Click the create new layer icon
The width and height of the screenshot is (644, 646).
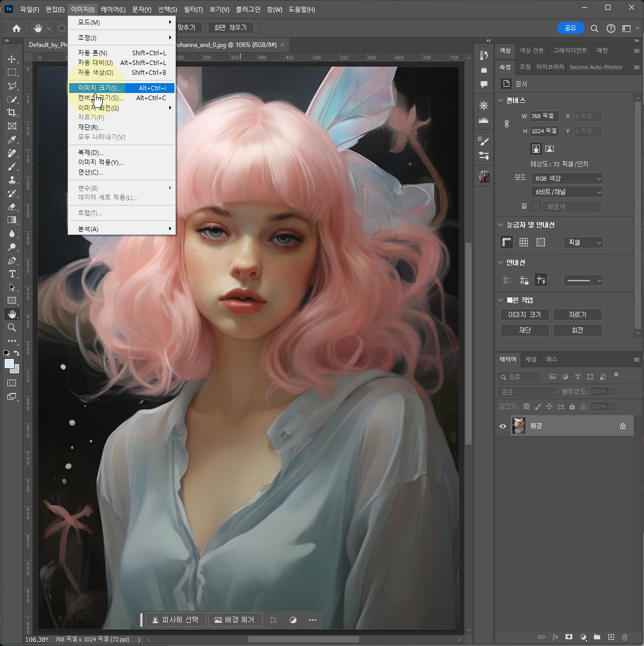point(611,637)
